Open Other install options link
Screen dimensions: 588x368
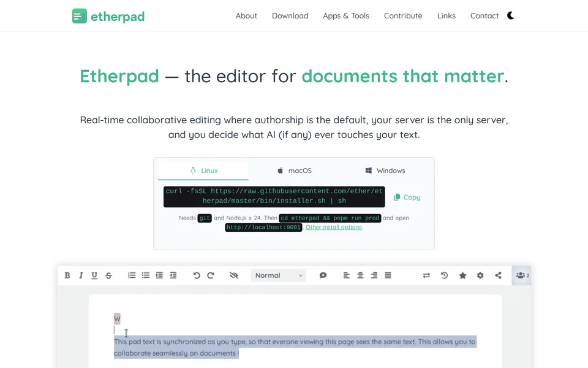333,227
